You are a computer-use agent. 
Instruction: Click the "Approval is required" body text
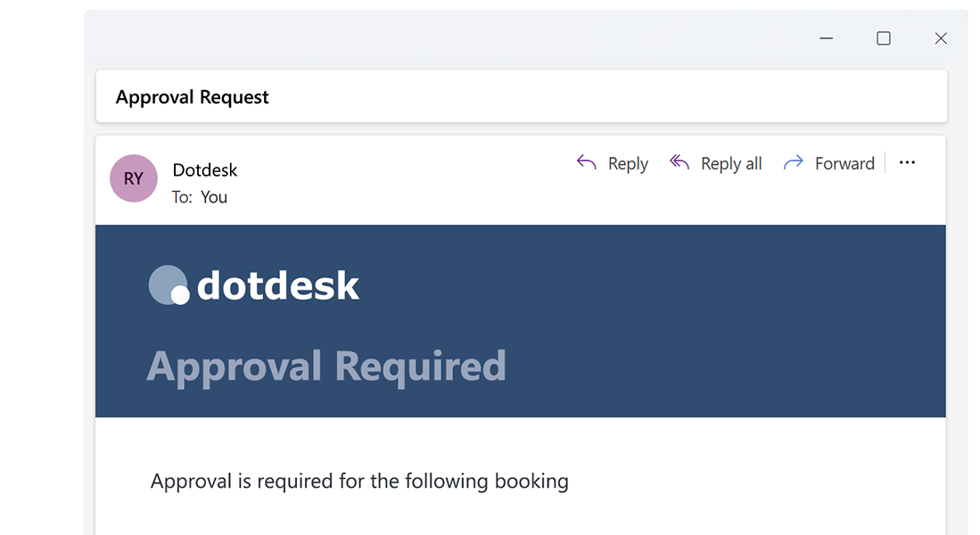coord(359,481)
